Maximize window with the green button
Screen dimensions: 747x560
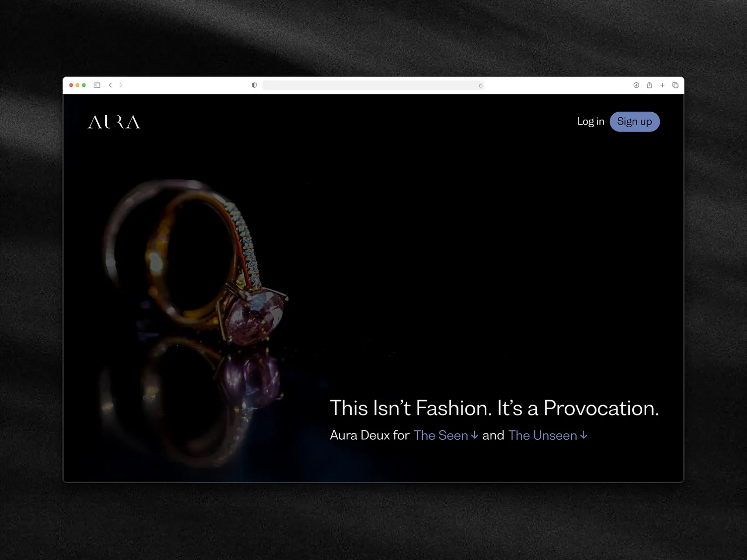pos(84,85)
